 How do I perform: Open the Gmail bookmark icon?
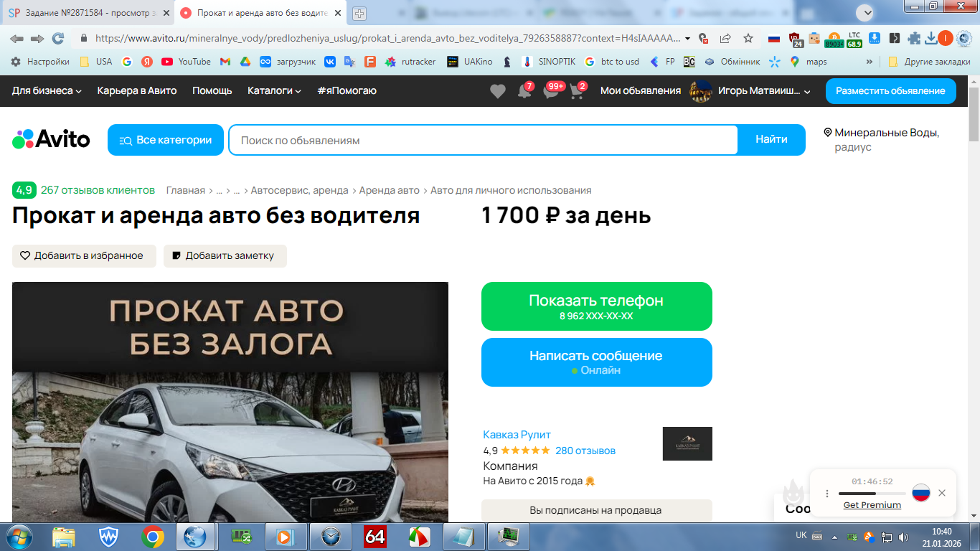click(x=225, y=62)
